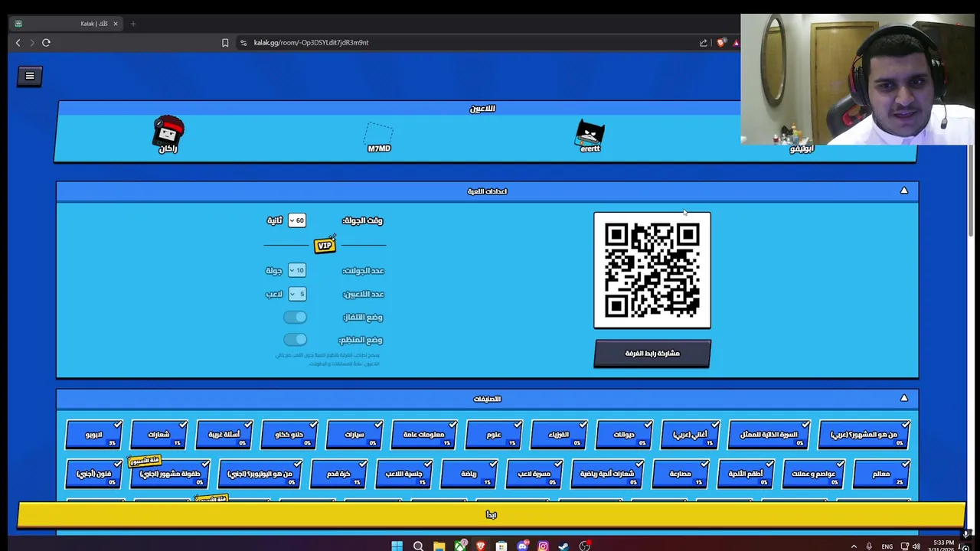
Task: Uncheck the كرة قدم category
Action: tap(338, 474)
